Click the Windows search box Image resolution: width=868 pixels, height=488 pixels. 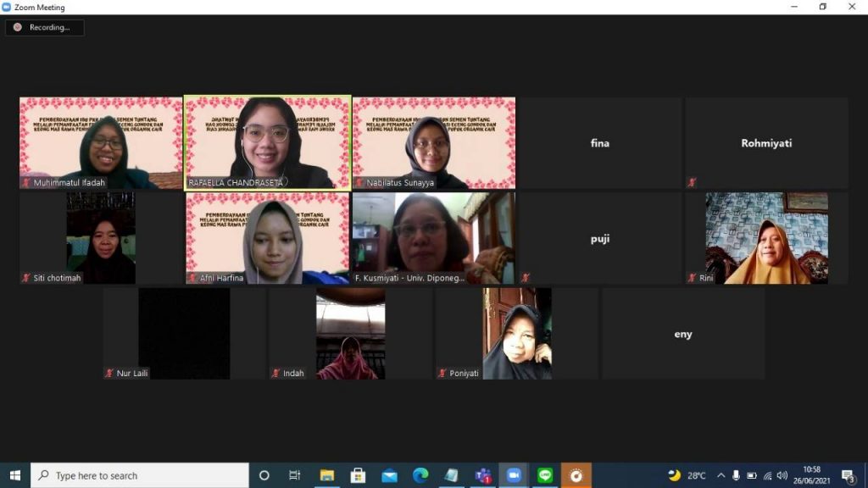pos(140,475)
